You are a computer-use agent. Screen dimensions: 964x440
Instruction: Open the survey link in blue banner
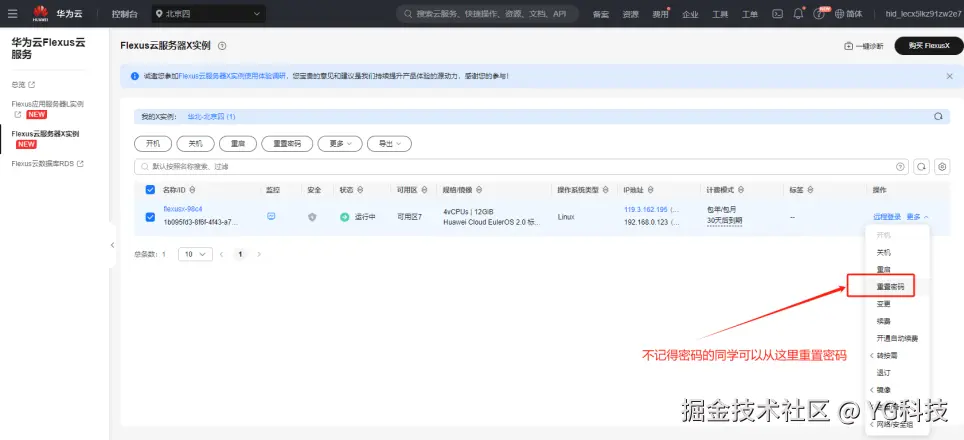232,77
